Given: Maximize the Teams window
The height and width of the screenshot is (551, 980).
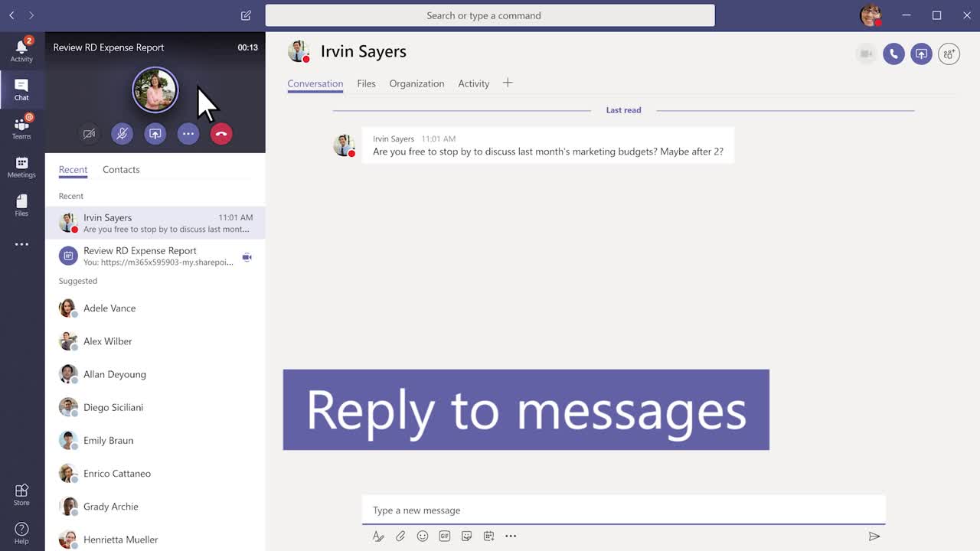Looking at the screenshot, I should coord(936,15).
